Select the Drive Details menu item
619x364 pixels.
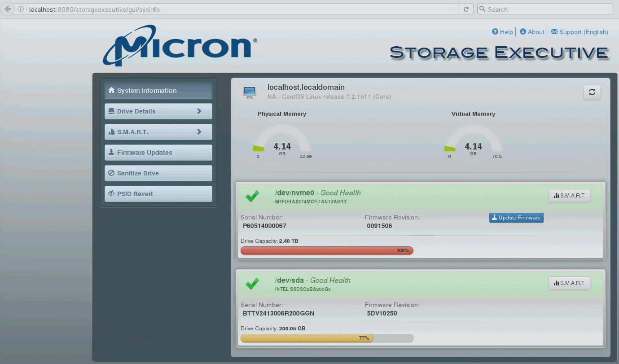(x=158, y=111)
